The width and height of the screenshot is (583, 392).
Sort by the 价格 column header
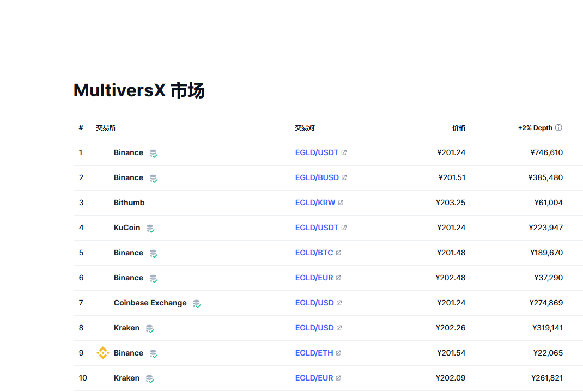click(458, 128)
